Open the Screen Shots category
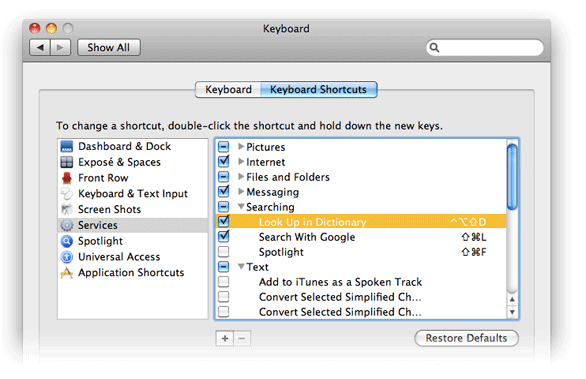This screenshot has height=379, width=586. 133,209
